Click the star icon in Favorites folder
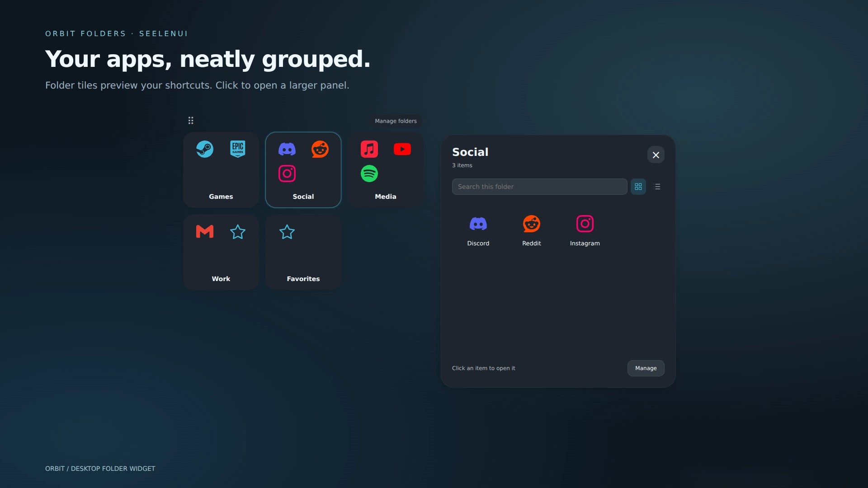Screen dimensions: 868x488 click(x=287, y=231)
